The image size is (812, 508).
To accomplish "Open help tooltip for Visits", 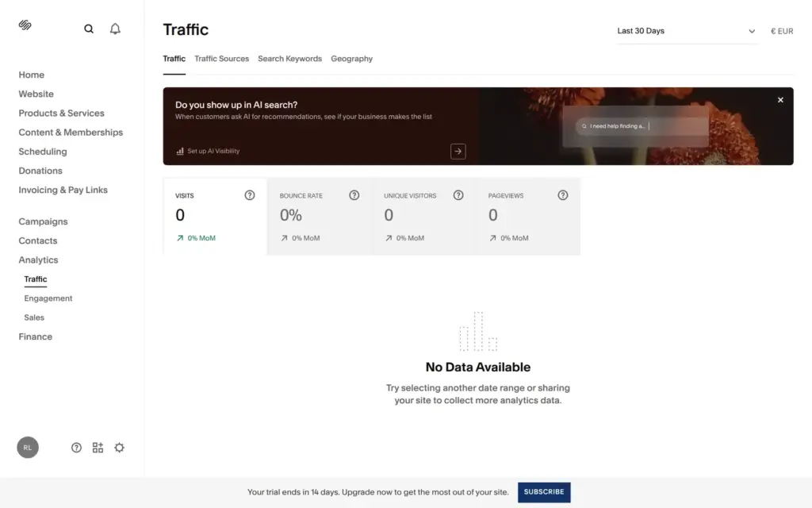I will (250, 195).
